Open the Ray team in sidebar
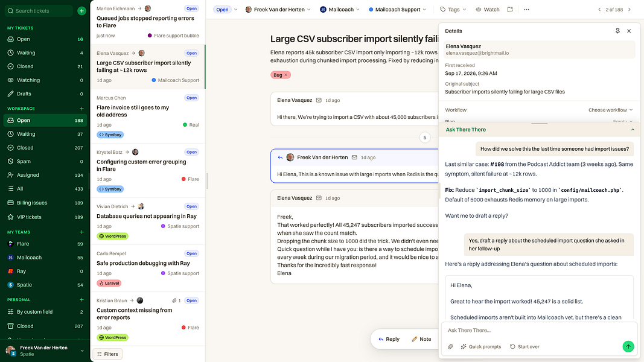The height and width of the screenshot is (362, 644). (45, 271)
